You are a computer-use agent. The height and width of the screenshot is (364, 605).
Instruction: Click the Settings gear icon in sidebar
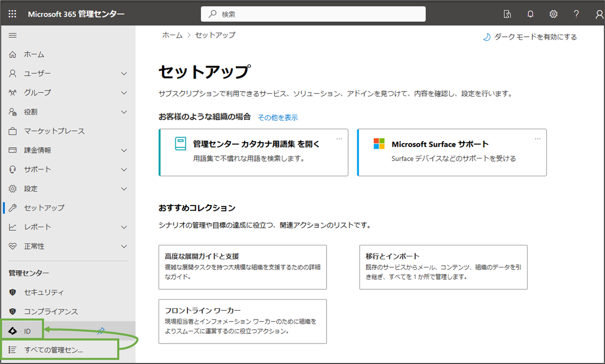pyautogui.click(x=13, y=189)
